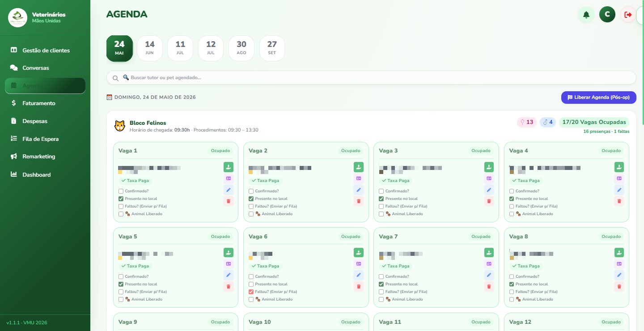Open Gestão de clientes in sidebar
The width and height of the screenshot is (644, 331).
pyautogui.click(x=45, y=50)
